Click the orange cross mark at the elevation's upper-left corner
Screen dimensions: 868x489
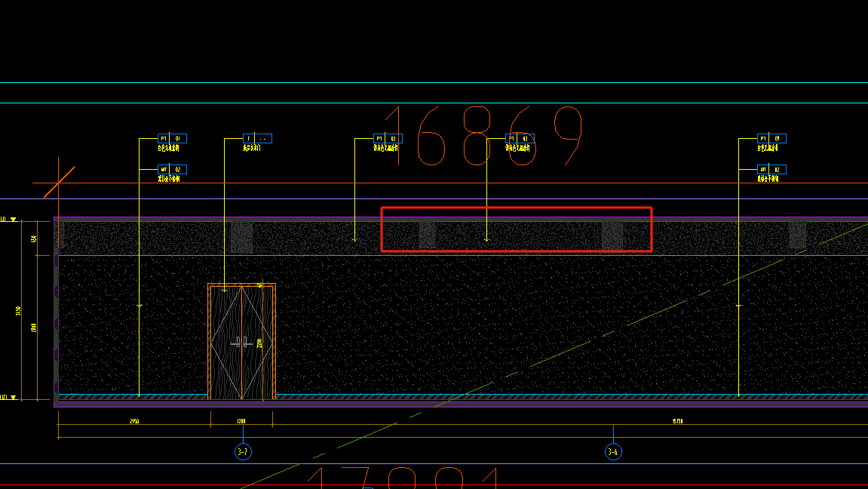coord(59,182)
